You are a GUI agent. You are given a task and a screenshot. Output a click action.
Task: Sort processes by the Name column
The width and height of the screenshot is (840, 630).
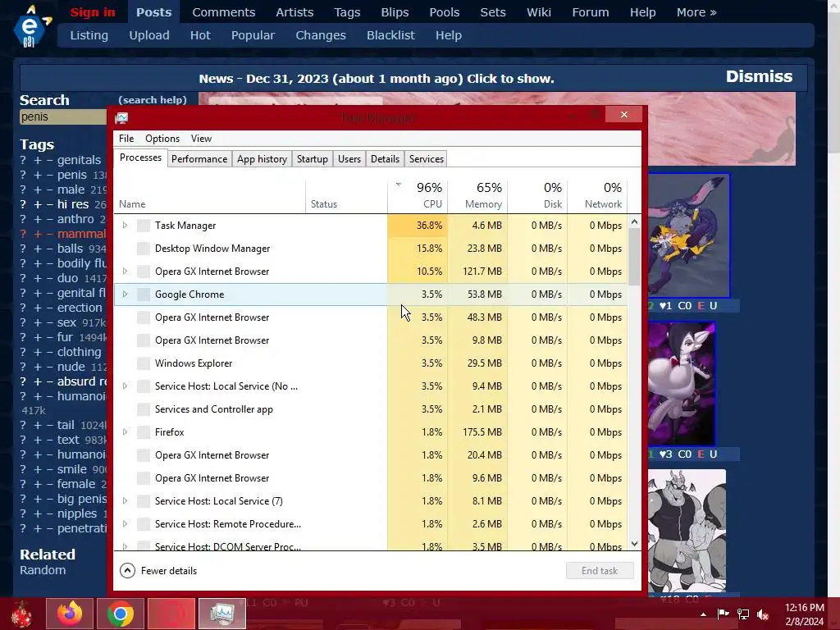209,196
